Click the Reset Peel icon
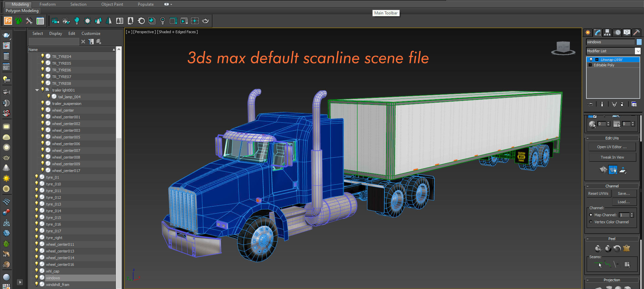This screenshot has height=289, width=644. pos(617,248)
